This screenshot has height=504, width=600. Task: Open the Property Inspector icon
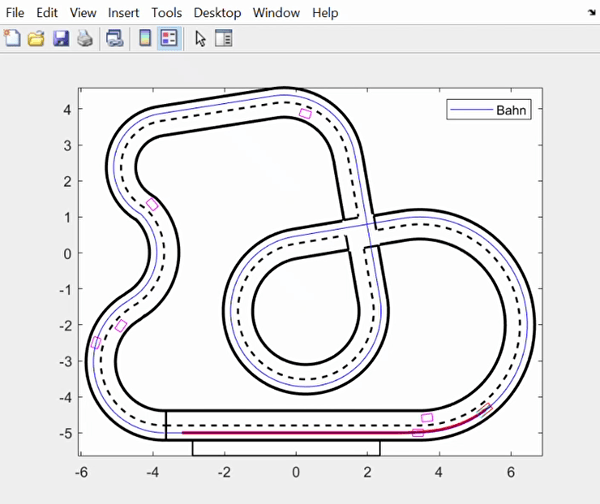pos(223,39)
